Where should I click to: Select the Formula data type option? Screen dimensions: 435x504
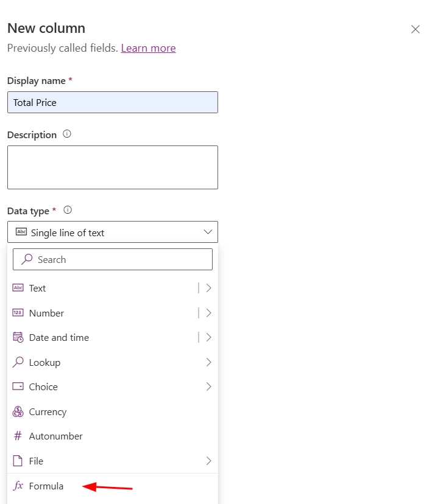[x=46, y=486]
